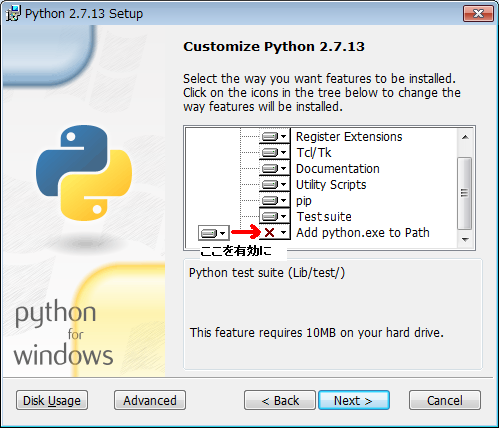Select the Test suite tree item
This screenshot has width=499, height=428.
pyautogui.click(x=324, y=217)
